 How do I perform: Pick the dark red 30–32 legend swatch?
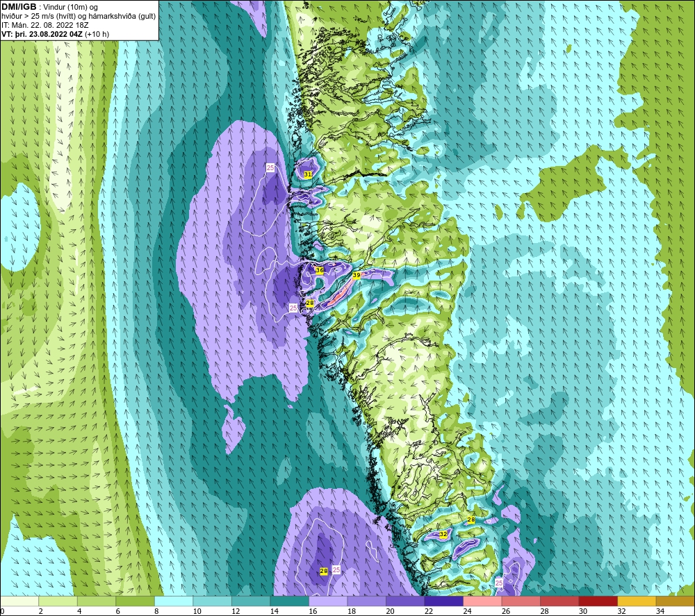(598, 601)
